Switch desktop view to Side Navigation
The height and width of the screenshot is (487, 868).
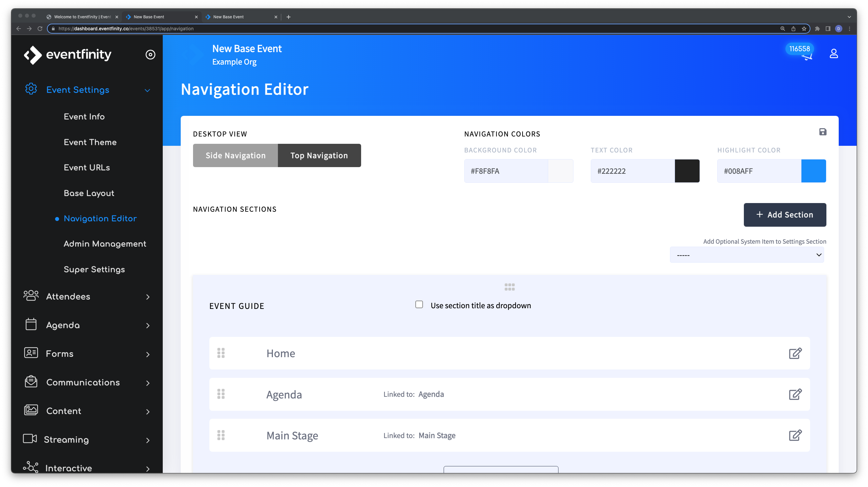(235, 155)
